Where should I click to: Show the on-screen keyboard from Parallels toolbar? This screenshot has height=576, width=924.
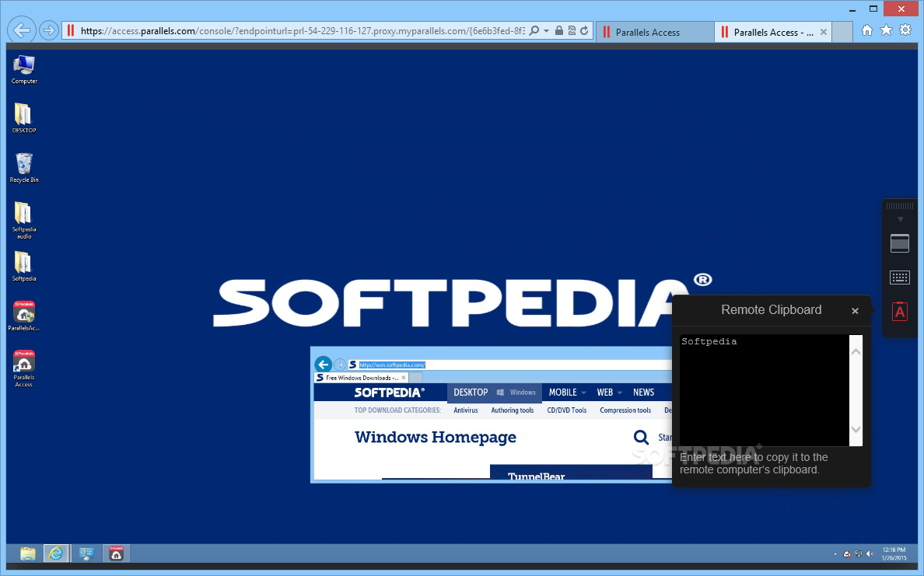899,278
